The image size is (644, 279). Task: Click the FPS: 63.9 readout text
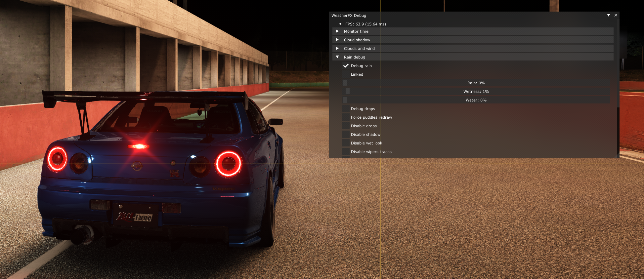pos(365,24)
